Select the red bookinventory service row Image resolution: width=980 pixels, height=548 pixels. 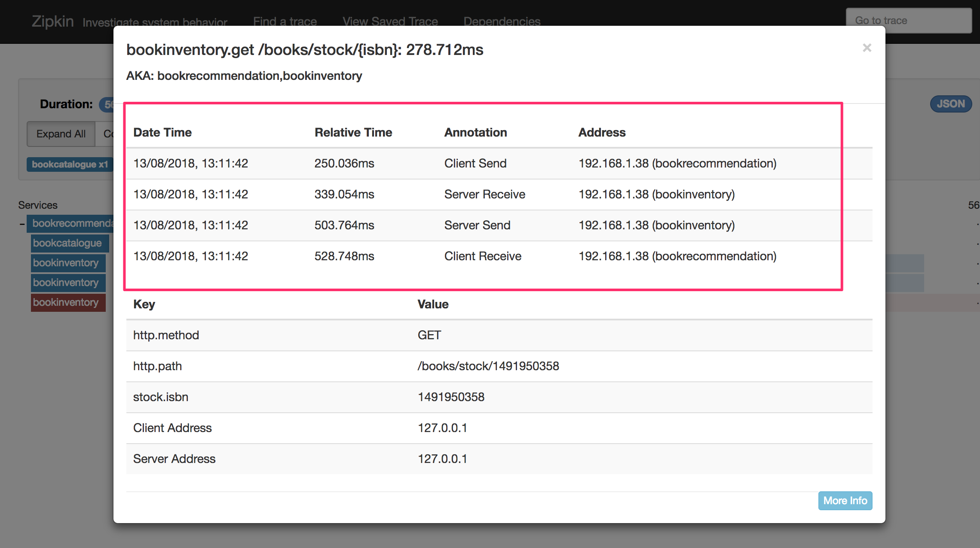tap(68, 302)
